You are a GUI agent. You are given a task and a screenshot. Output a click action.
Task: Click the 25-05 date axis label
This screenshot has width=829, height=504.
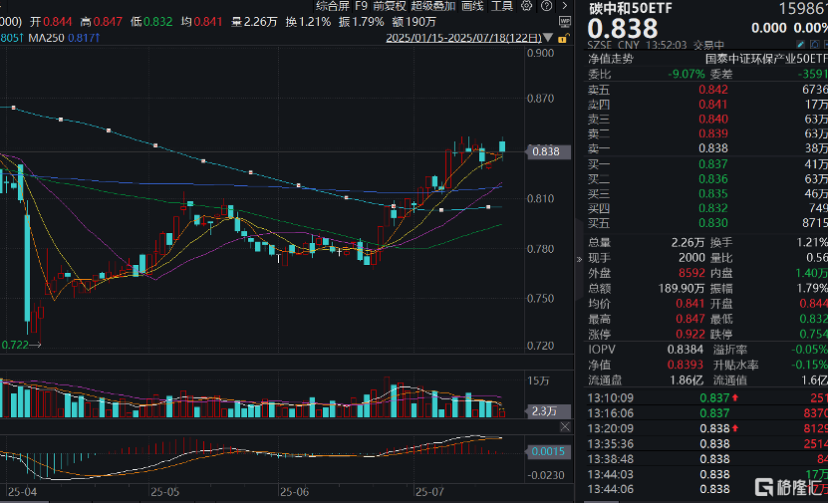164,492
